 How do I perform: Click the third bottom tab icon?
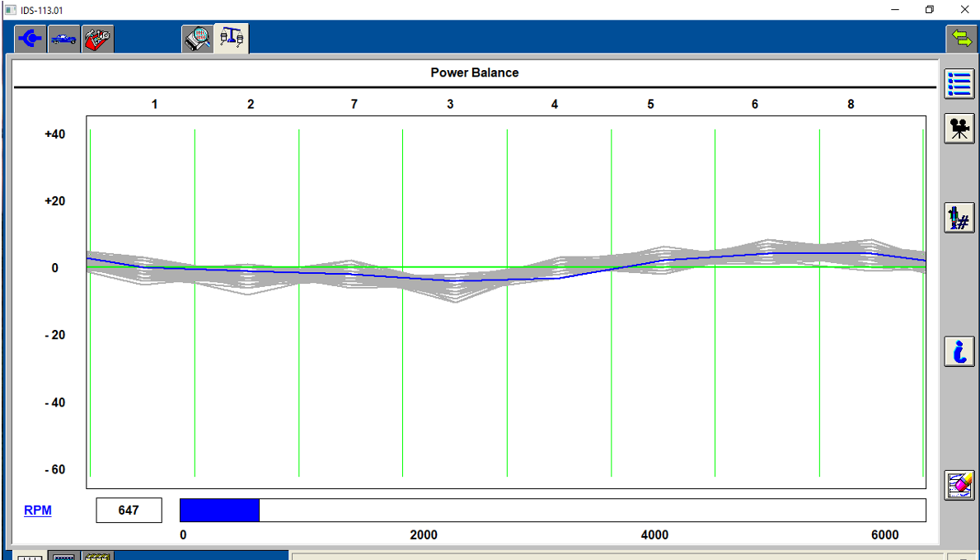(97, 556)
